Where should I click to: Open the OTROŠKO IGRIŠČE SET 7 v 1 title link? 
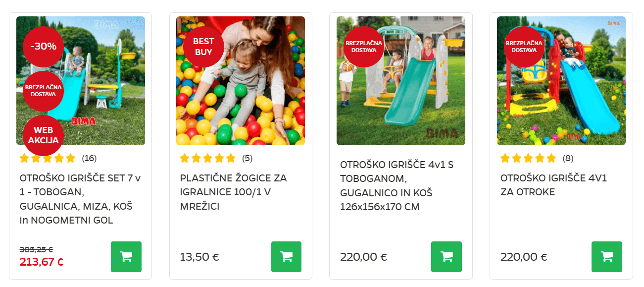80,199
